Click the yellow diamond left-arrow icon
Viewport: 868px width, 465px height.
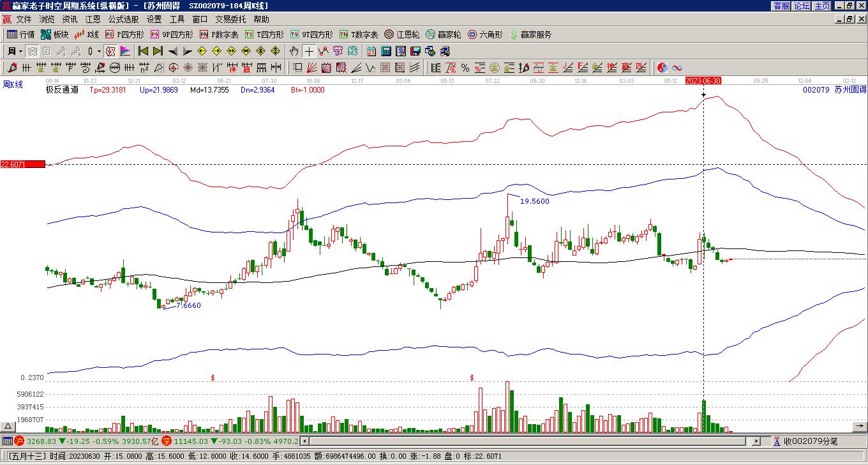202,51
